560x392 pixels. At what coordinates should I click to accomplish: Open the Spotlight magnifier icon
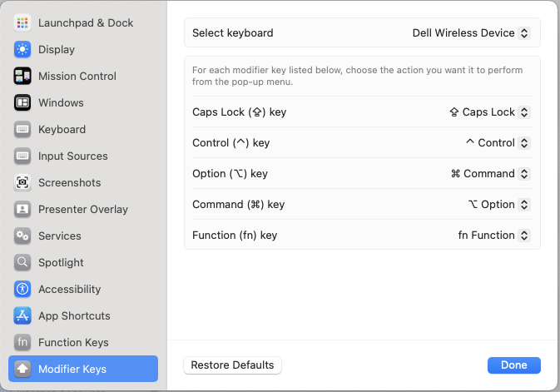pyautogui.click(x=22, y=262)
